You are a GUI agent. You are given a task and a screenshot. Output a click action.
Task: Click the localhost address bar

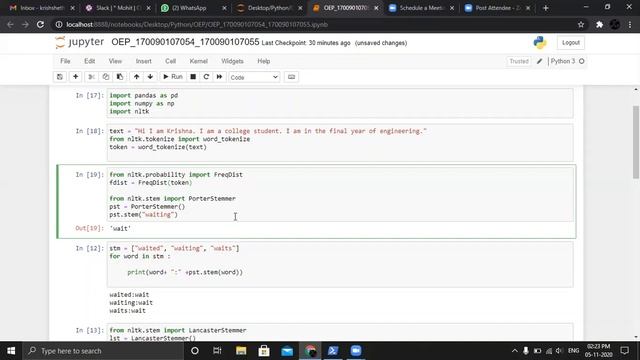click(314, 24)
